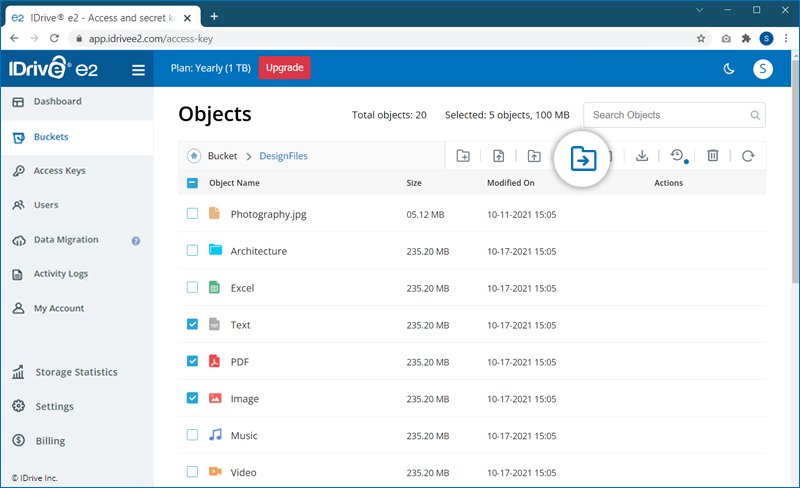Reload the page in browser
The height and width of the screenshot is (488, 800).
click(x=54, y=38)
